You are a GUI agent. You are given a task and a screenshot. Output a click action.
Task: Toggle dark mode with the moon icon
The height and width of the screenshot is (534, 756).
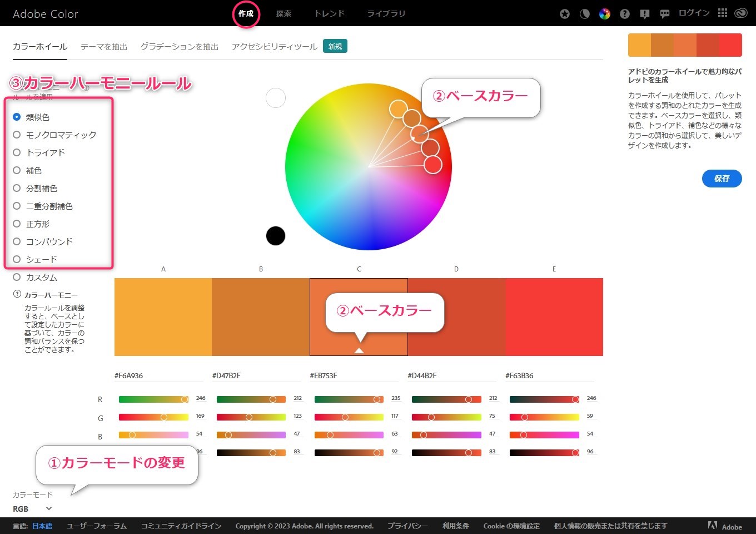pyautogui.click(x=585, y=14)
